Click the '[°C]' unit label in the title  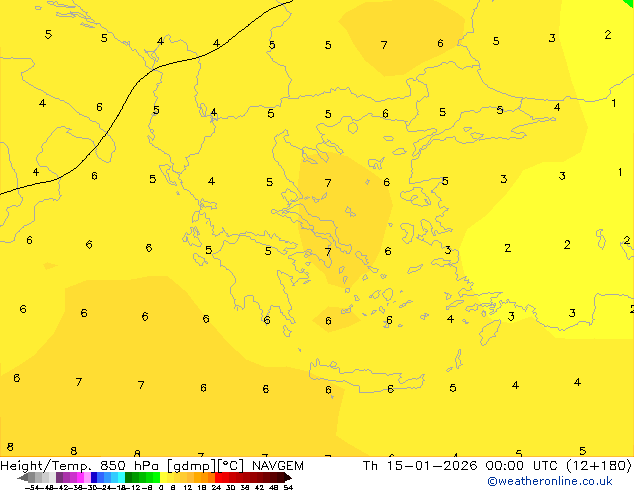(231, 466)
